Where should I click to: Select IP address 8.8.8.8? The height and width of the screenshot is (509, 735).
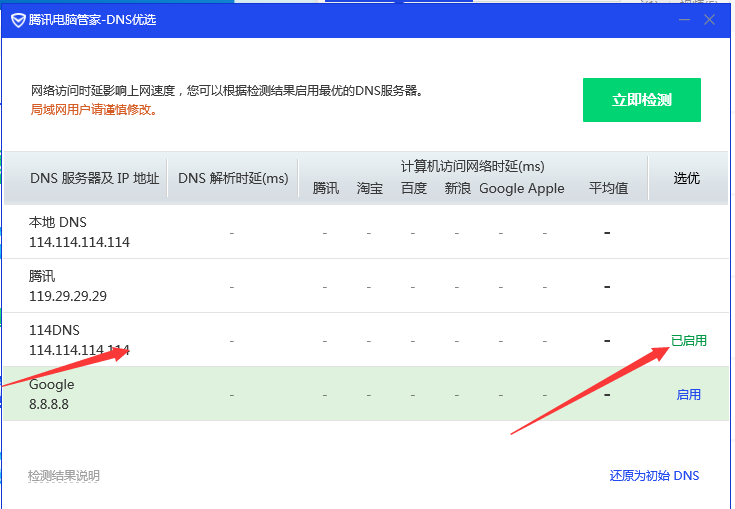49,404
